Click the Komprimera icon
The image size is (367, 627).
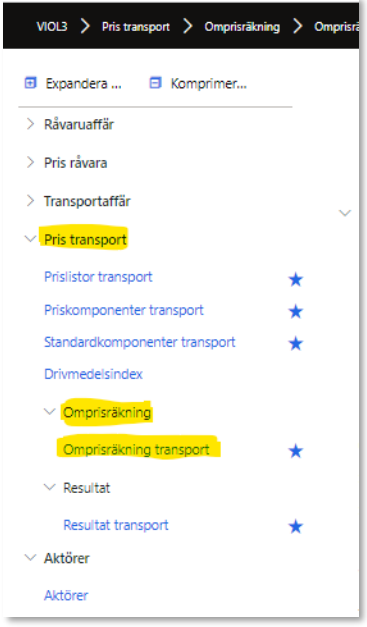(x=156, y=83)
